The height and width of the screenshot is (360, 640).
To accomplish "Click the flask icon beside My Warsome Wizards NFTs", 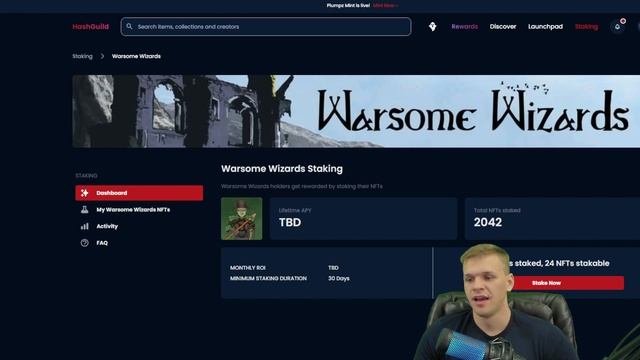I will [x=84, y=210].
